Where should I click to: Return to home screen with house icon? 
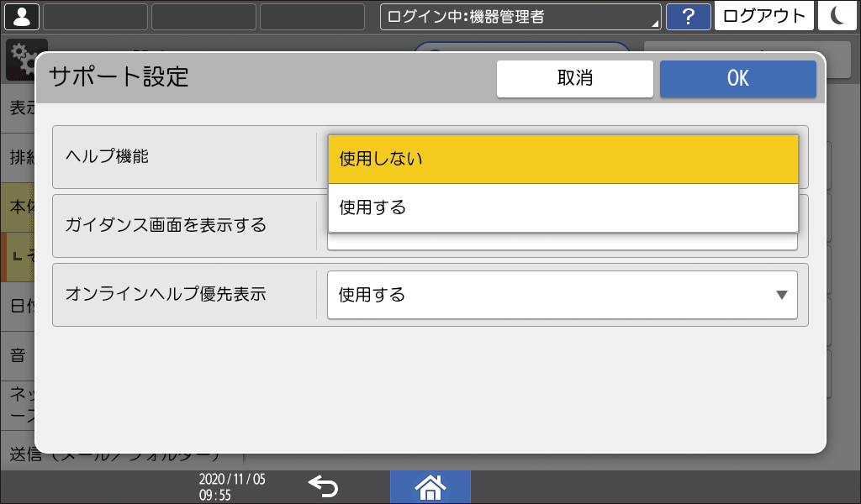[430, 486]
